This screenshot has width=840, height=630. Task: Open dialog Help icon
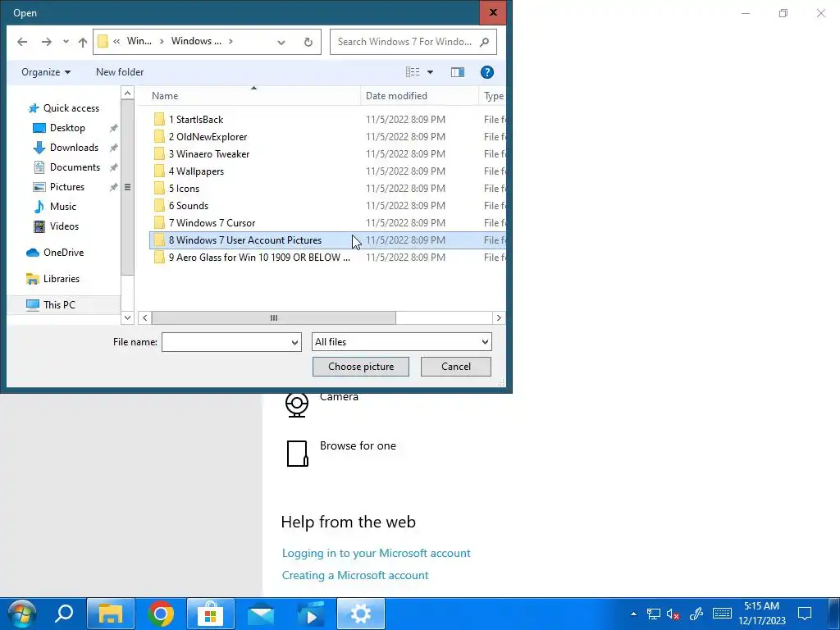[487, 72]
